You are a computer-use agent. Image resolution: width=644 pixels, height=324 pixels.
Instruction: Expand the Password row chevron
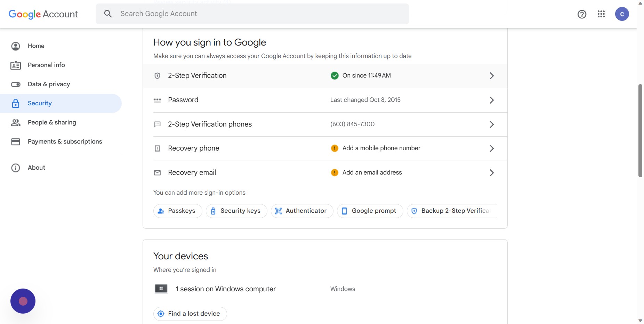coord(492,100)
